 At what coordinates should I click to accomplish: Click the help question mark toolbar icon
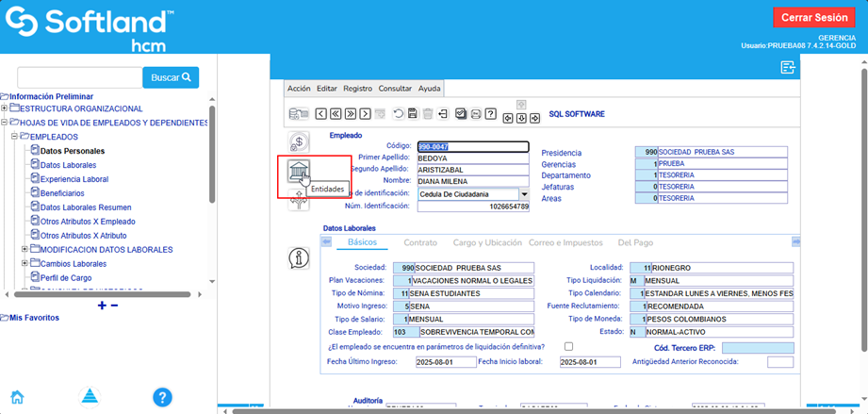click(x=491, y=114)
